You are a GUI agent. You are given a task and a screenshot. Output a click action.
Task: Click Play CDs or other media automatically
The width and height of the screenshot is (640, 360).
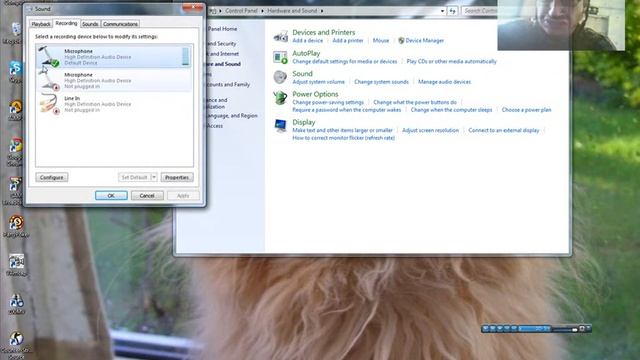[451, 61]
